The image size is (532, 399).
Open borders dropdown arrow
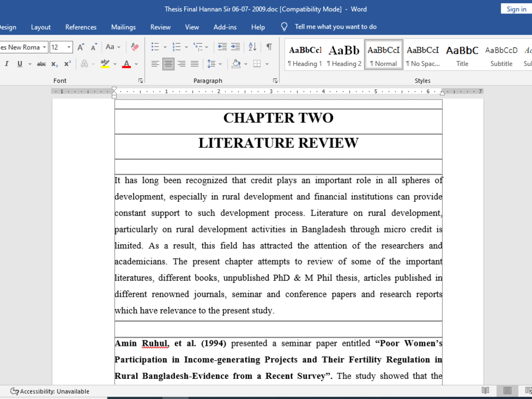point(267,64)
